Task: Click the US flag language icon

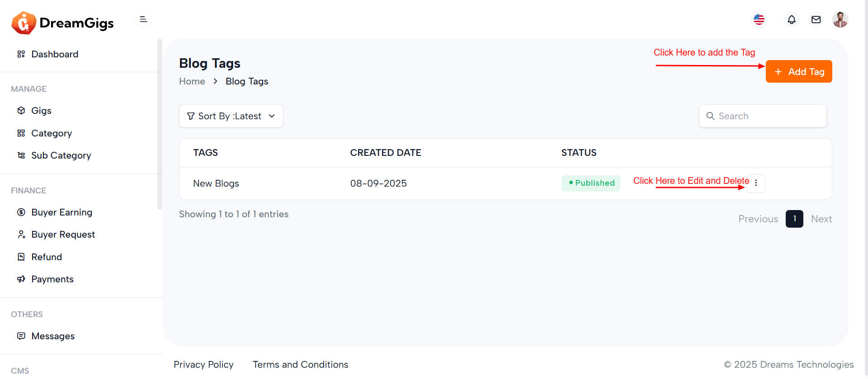Action: (x=759, y=20)
